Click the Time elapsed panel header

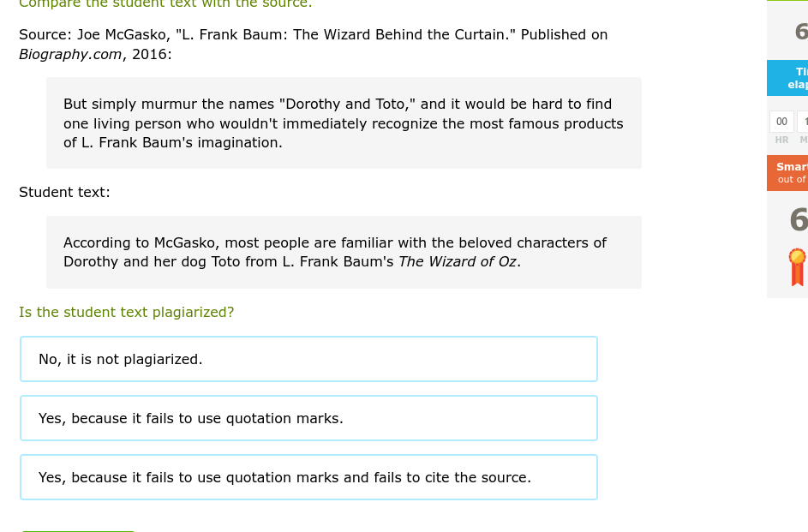pyautogui.click(x=797, y=78)
